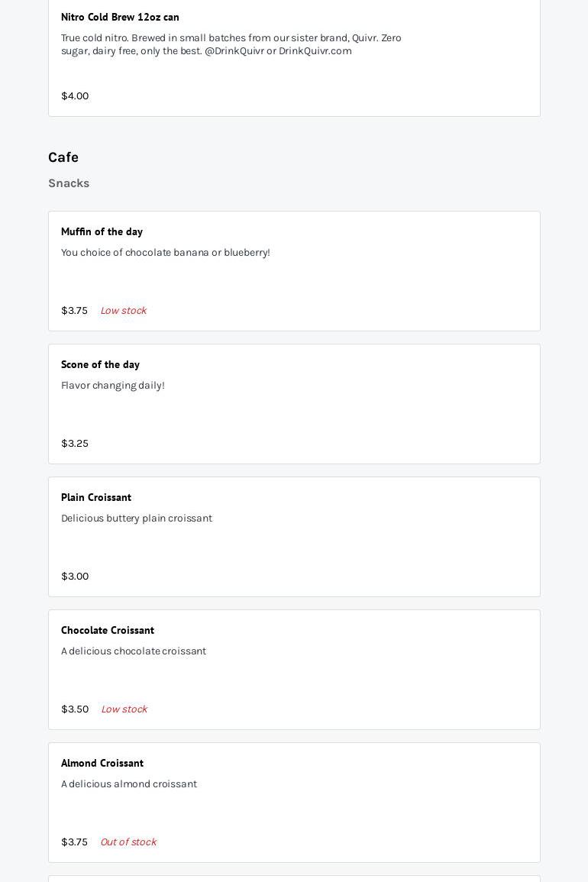Click the buttery plain croissant description
The width and height of the screenshot is (588, 882).
136,519
